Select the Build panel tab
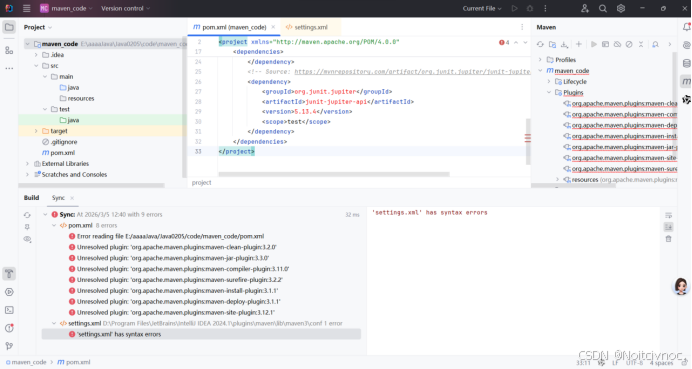 (x=31, y=198)
